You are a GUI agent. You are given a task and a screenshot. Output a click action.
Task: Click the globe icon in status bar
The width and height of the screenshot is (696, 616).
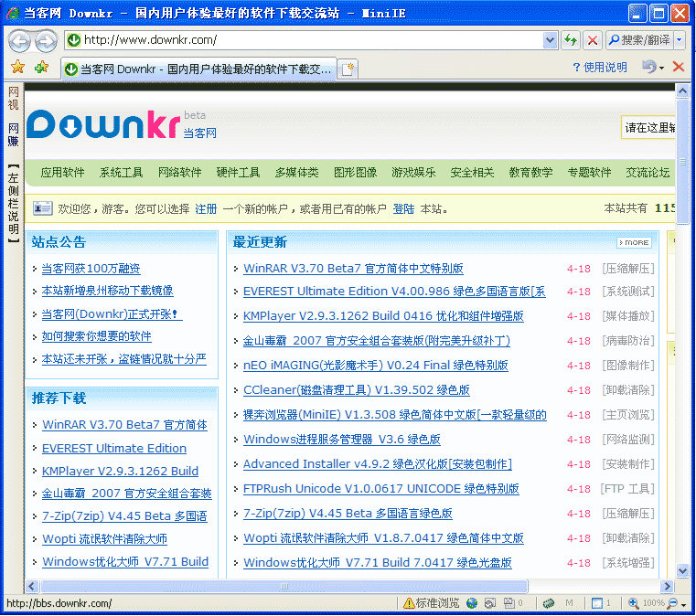(x=472, y=603)
